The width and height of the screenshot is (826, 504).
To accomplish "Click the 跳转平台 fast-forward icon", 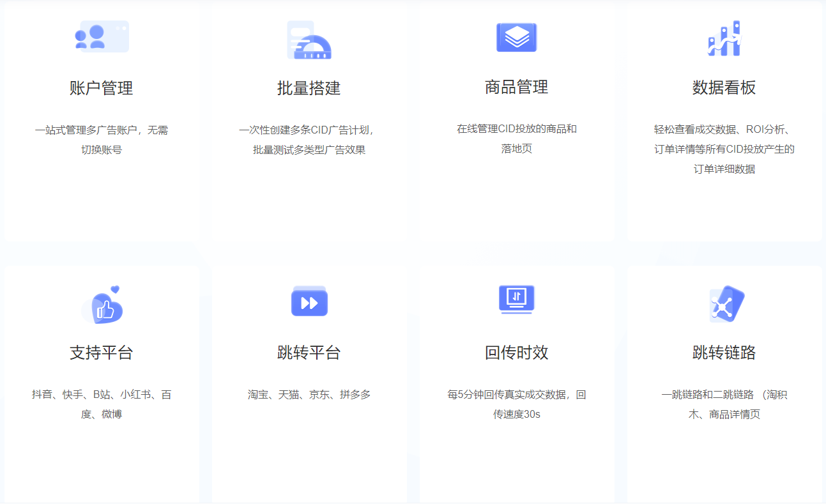I will [309, 301].
